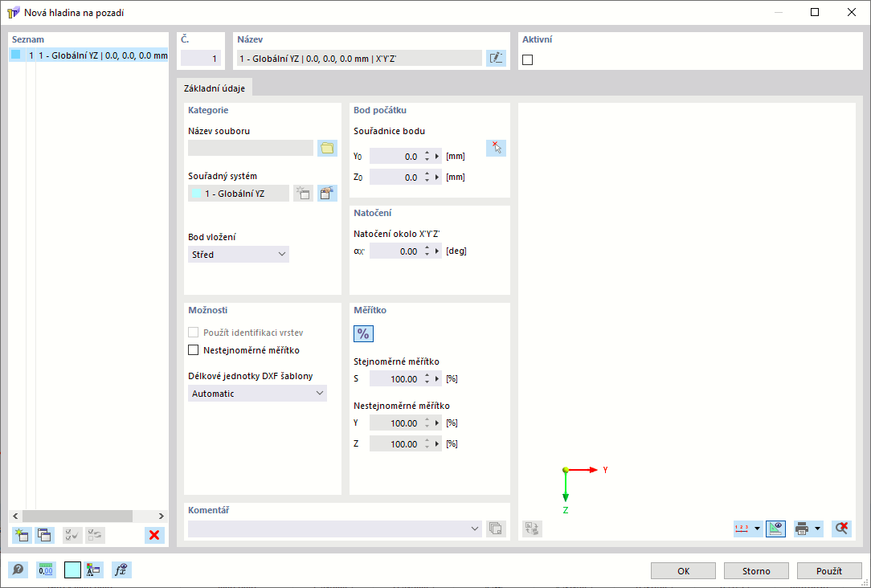Delete the selected list item
871x588 pixels.
tap(154, 535)
